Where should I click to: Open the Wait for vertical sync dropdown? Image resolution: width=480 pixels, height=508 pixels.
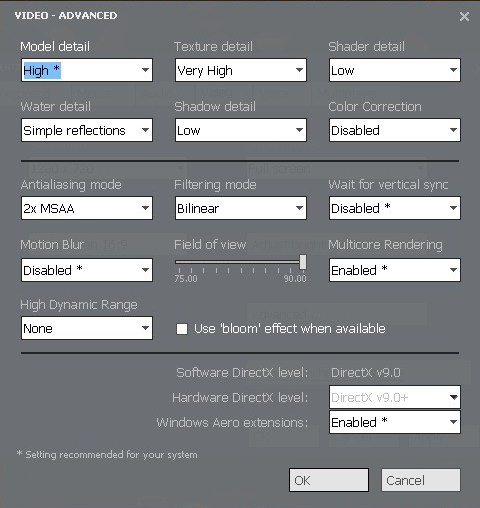point(395,208)
